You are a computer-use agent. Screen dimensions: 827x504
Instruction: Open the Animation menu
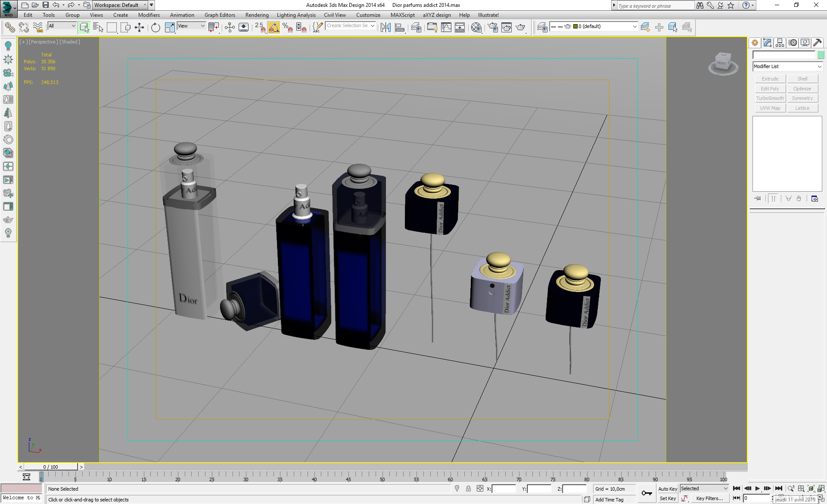182,15
